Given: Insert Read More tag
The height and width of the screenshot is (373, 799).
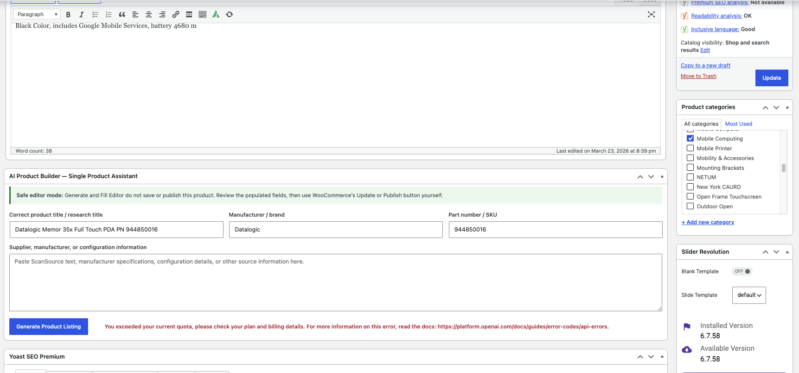Looking at the screenshot, I should 189,14.
